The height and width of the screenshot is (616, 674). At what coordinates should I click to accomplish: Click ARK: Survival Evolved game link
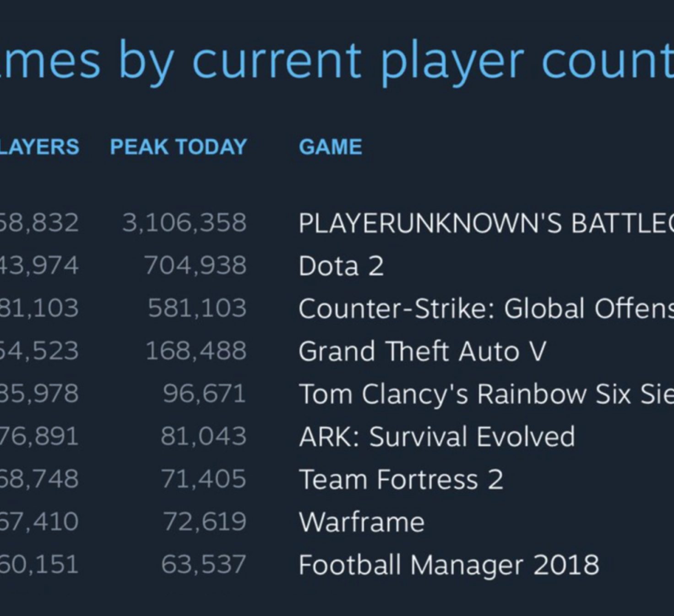click(x=437, y=436)
